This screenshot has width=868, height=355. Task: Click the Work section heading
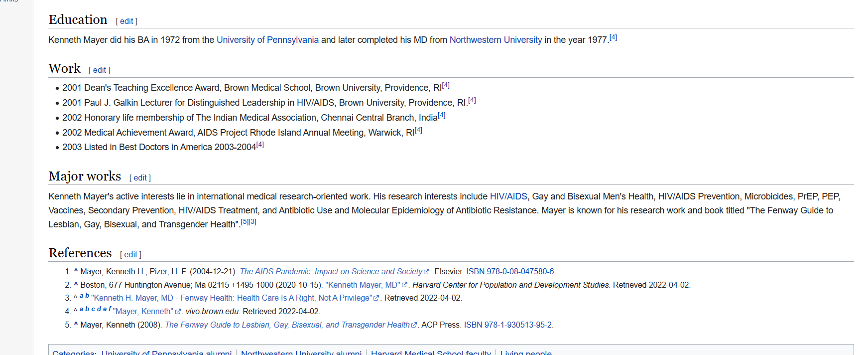pyautogui.click(x=65, y=68)
